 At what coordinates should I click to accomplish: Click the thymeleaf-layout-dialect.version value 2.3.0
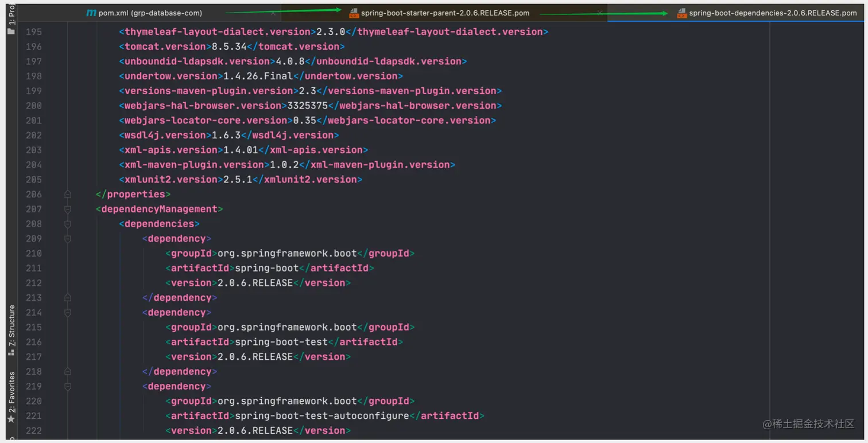[x=330, y=32]
